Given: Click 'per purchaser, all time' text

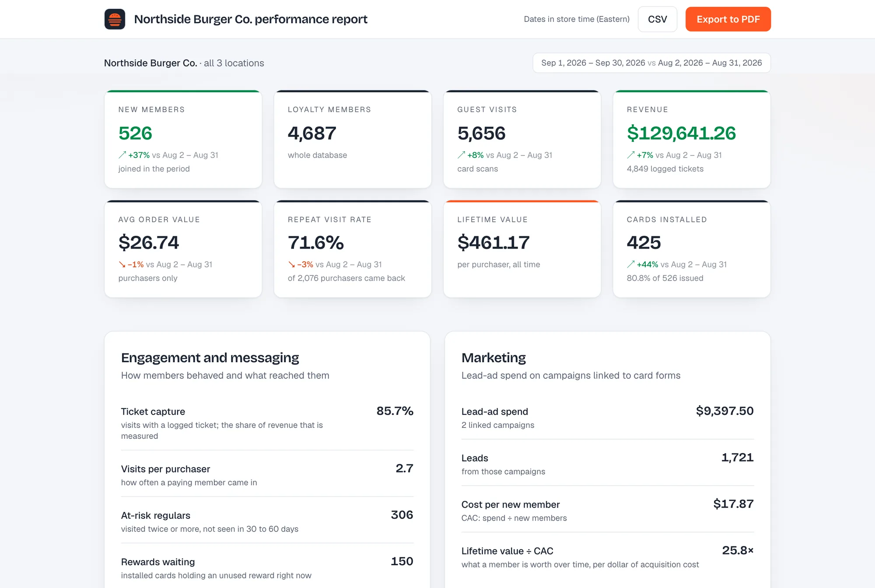Looking at the screenshot, I should point(499,264).
